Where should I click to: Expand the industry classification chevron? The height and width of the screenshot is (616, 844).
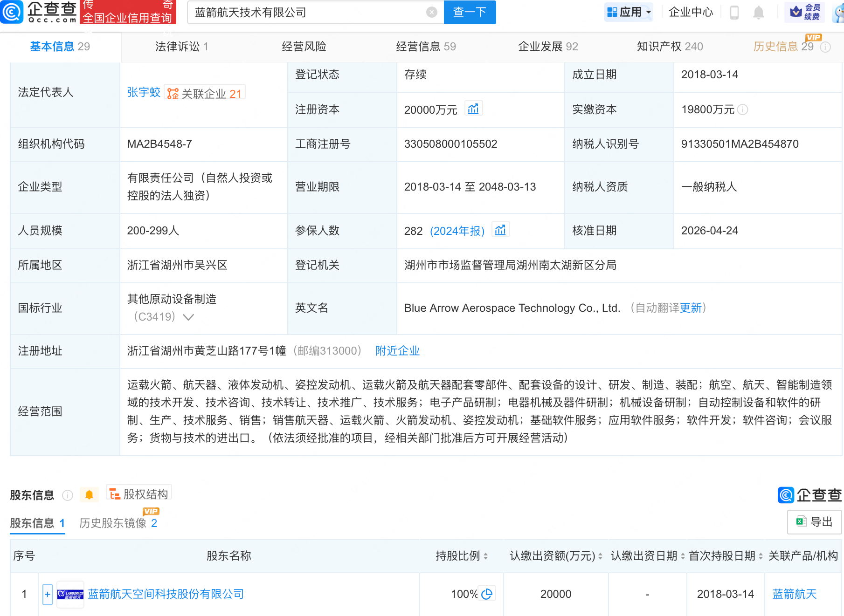[x=188, y=317]
